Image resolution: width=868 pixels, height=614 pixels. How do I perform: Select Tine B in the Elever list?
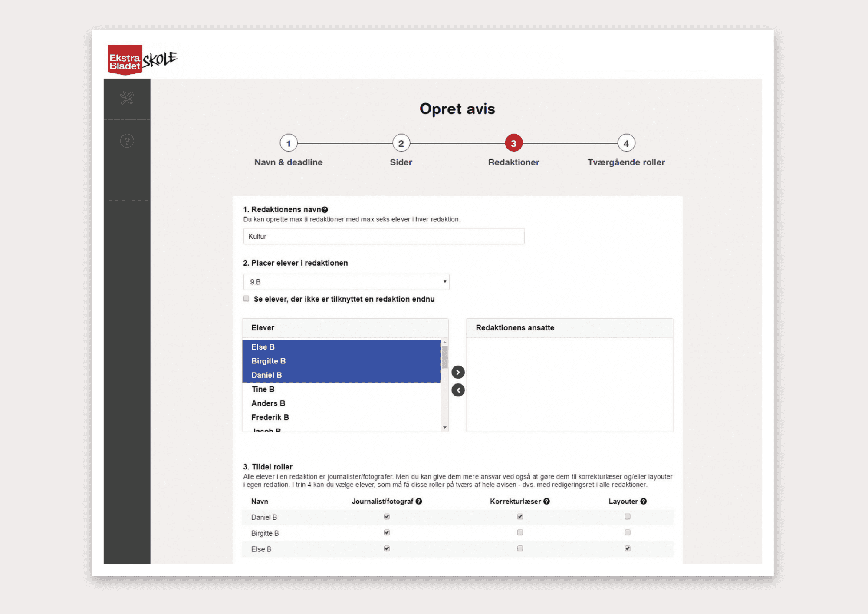(263, 389)
